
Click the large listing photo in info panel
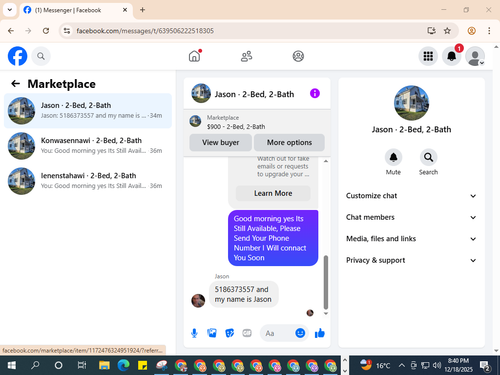411,103
